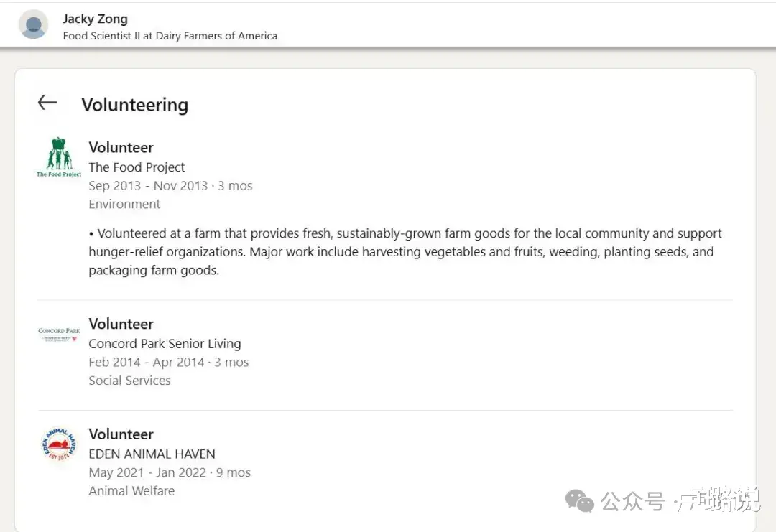
Task: Click the WeChat icon in the watermark
Action: tap(580, 500)
